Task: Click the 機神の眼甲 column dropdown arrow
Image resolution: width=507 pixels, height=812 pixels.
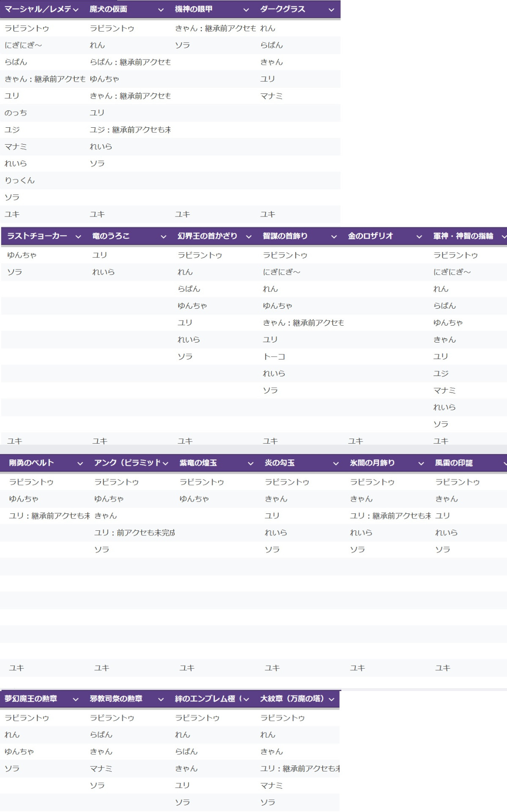Action: (x=246, y=10)
